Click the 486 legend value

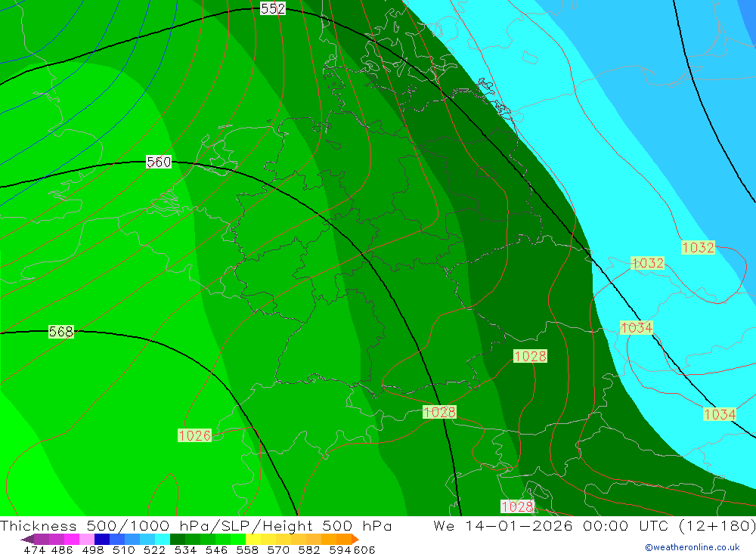click(62, 549)
